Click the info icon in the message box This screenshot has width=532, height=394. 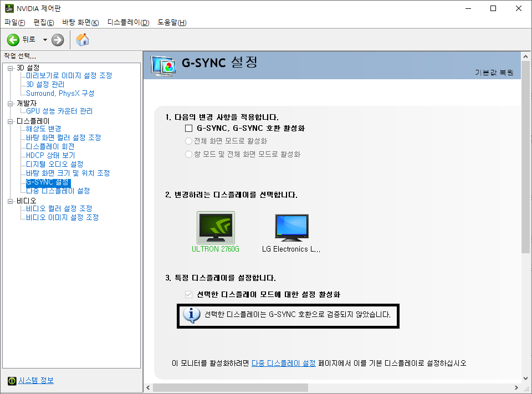point(191,315)
